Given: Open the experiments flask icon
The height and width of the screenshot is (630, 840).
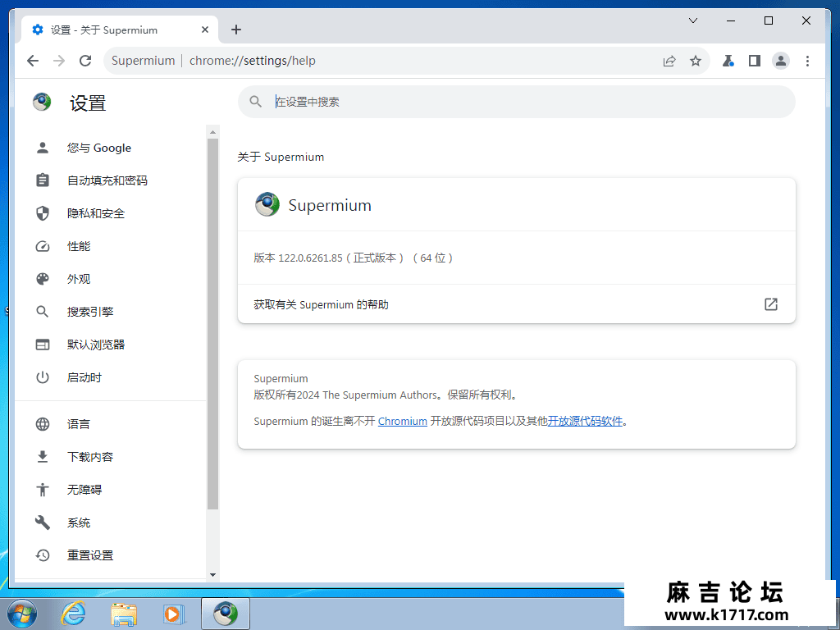Looking at the screenshot, I should [728, 61].
